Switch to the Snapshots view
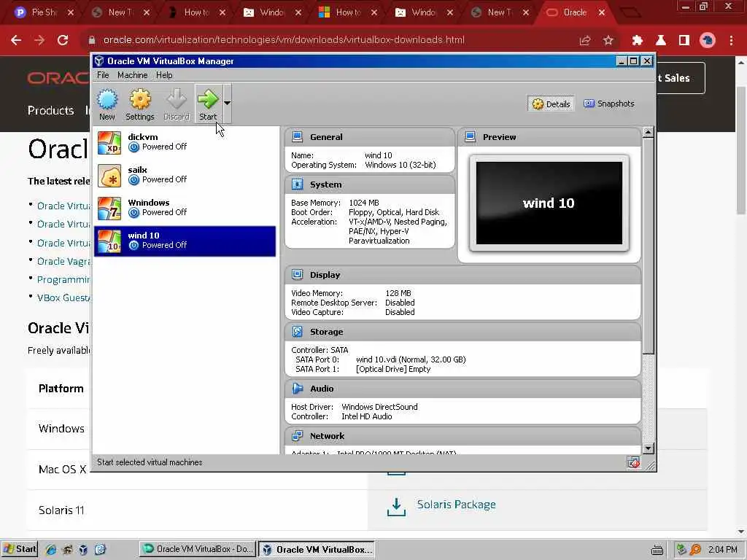This screenshot has height=560, width=747. 609,104
